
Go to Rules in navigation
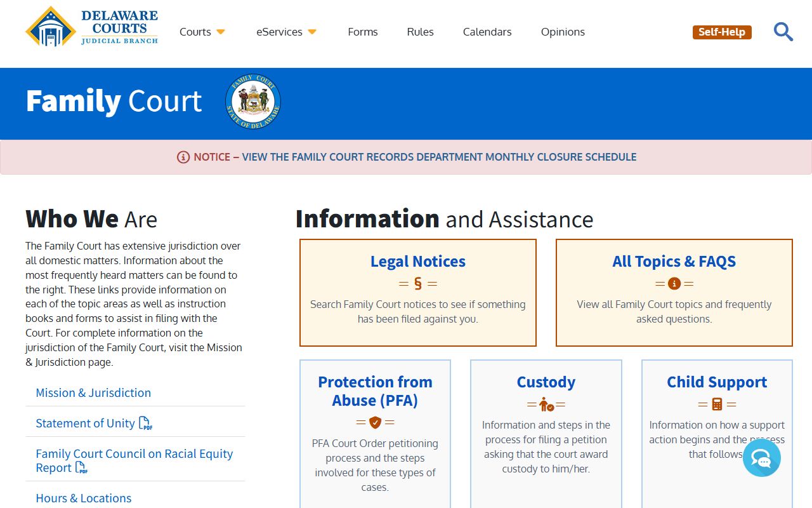click(x=421, y=32)
